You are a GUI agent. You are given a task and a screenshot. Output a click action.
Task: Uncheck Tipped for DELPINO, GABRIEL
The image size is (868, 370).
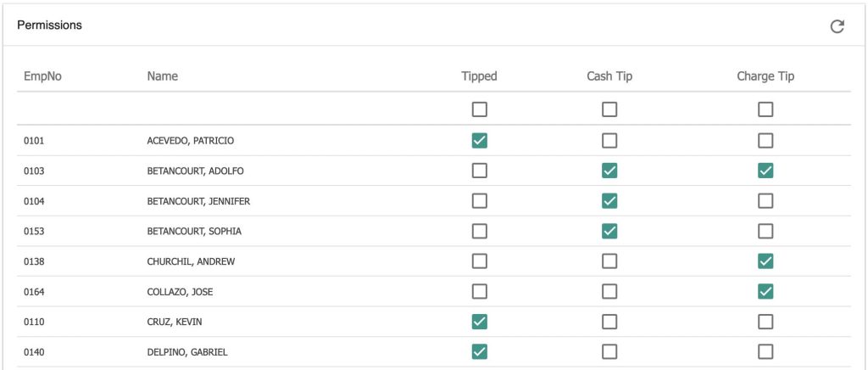[x=480, y=351]
